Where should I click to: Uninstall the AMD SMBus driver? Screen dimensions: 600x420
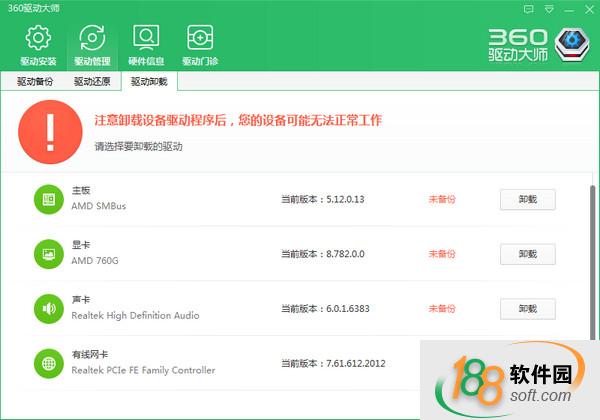point(527,199)
